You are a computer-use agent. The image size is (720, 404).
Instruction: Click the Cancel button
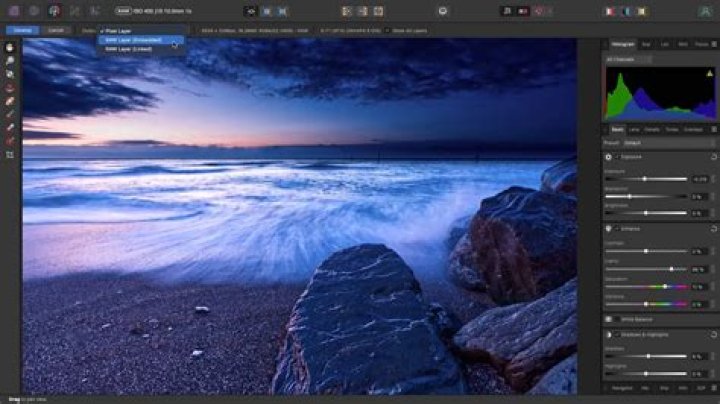tap(56, 30)
